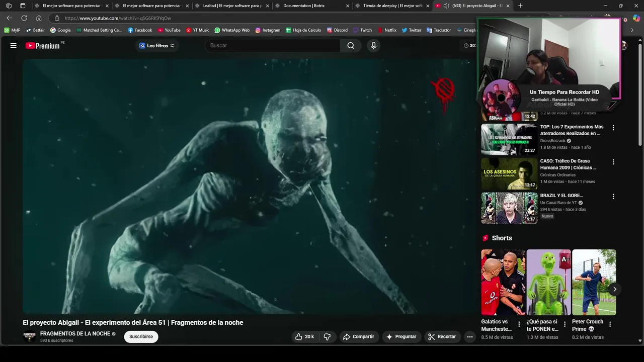Show next Shorts with arrow button
The image size is (644, 362).
[614, 289]
